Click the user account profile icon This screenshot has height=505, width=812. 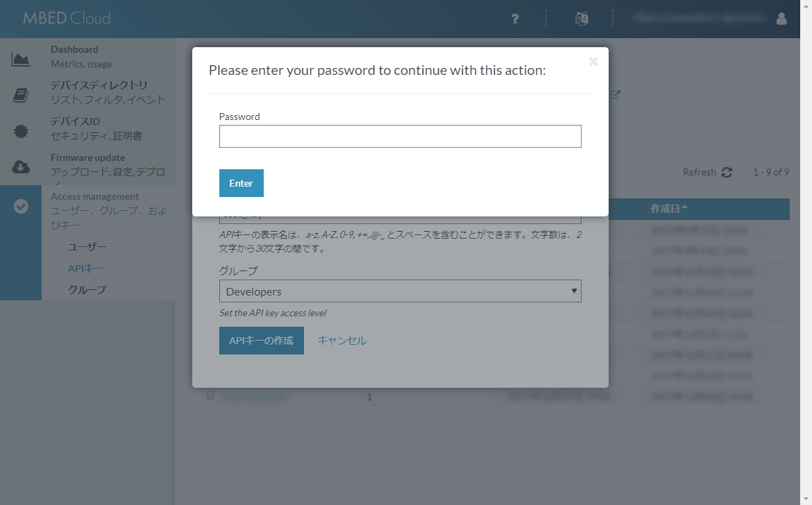pos(781,19)
